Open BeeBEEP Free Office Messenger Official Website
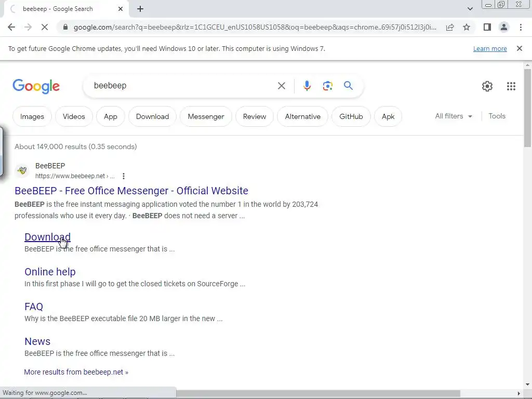This screenshot has width=532, height=399. click(x=131, y=191)
